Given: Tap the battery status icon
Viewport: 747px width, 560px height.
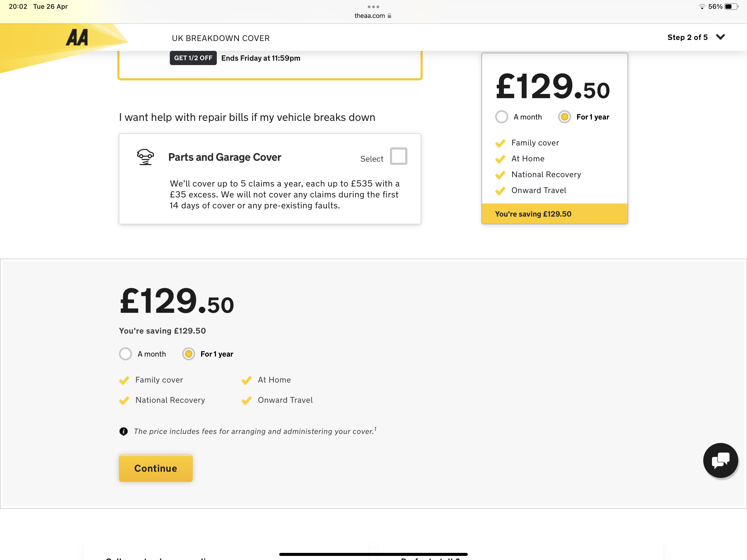Looking at the screenshot, I should (731, 6).
